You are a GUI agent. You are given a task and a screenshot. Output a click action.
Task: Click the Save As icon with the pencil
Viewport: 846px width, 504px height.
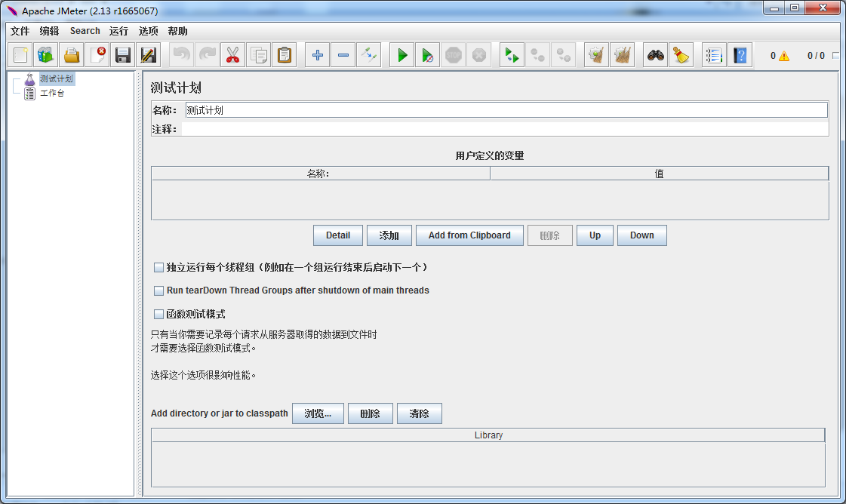[149, 55]
